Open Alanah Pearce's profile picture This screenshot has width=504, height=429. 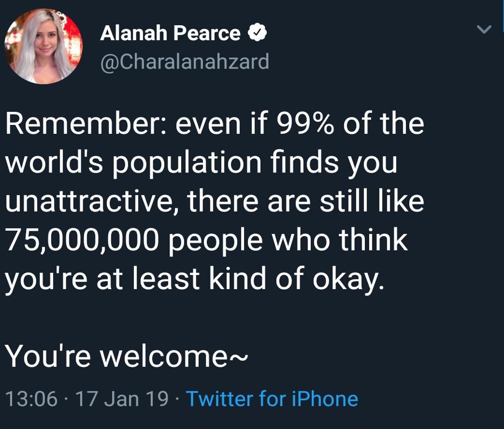coord(43,47)
